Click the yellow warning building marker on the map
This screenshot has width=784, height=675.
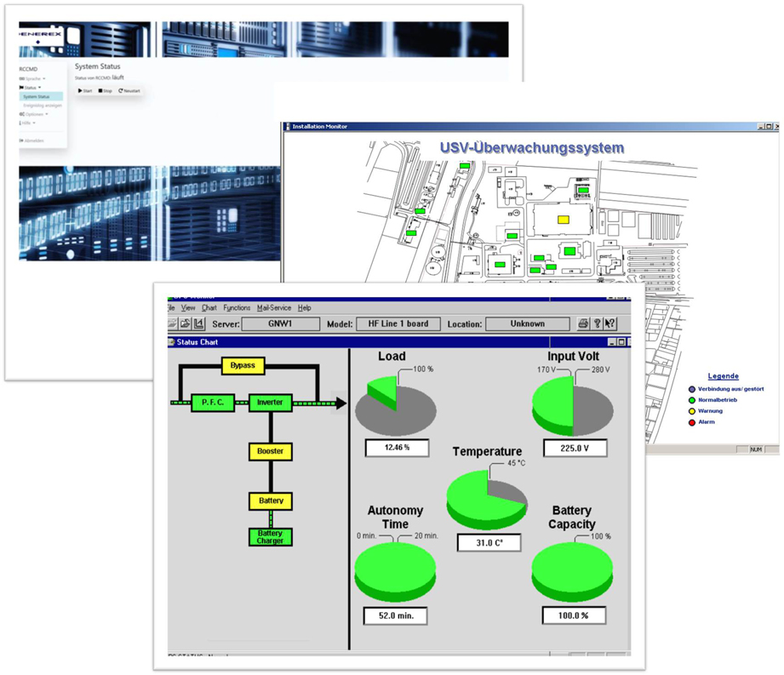pos(563,219)
